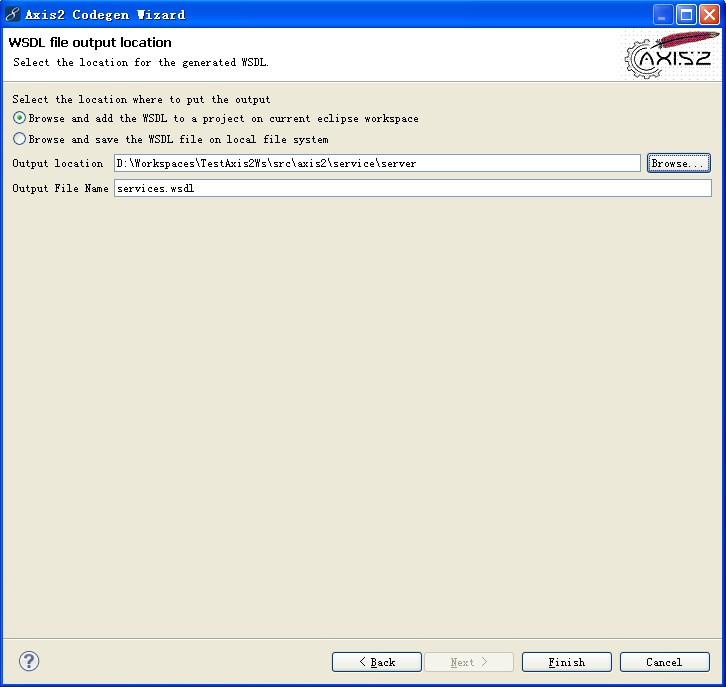Image resolution: width=726 pixels, height=687 pixels.
Task: Minimize the Axis2 Codegen Wizard window
Action: coord(663,15)
